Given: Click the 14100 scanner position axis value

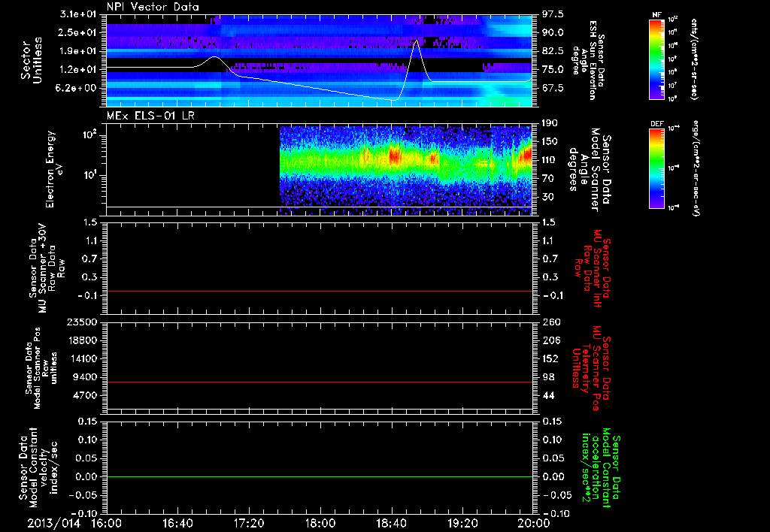Looking at the screenshot, I should click(83, 358).
